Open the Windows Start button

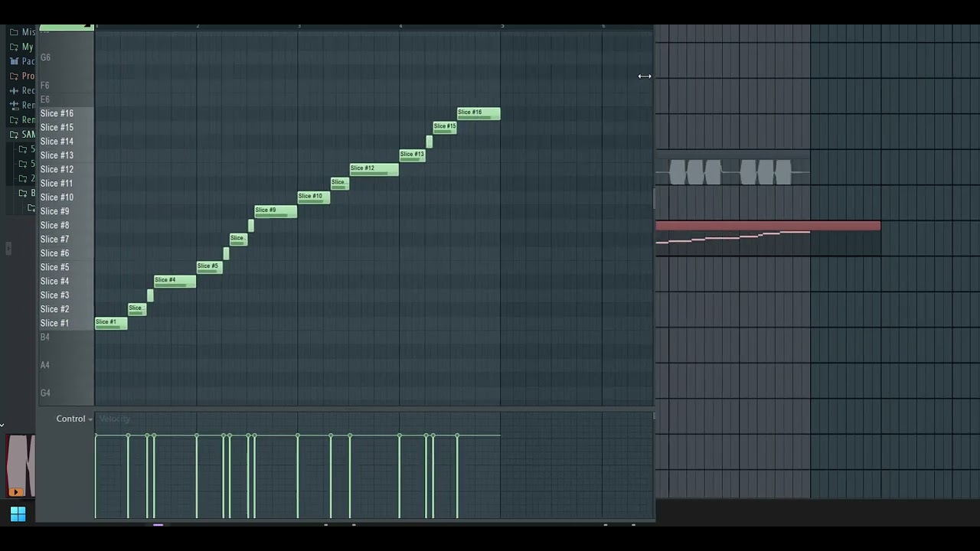pyautogui.click(x=18, y=514)
